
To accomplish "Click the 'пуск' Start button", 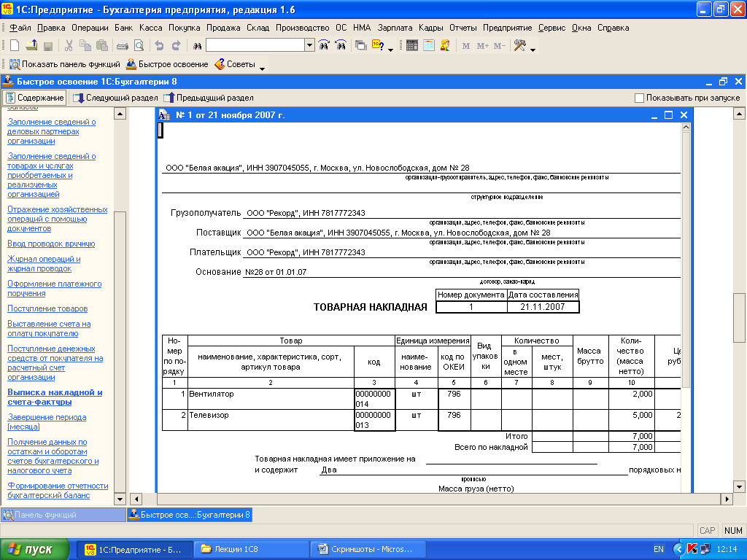I will (x=34, y=550).
